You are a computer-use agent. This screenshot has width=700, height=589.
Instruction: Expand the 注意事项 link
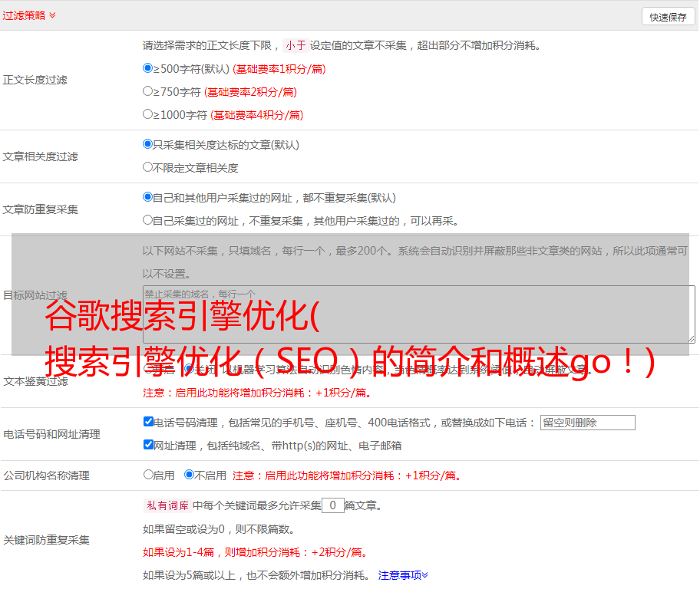coord(403,575)
